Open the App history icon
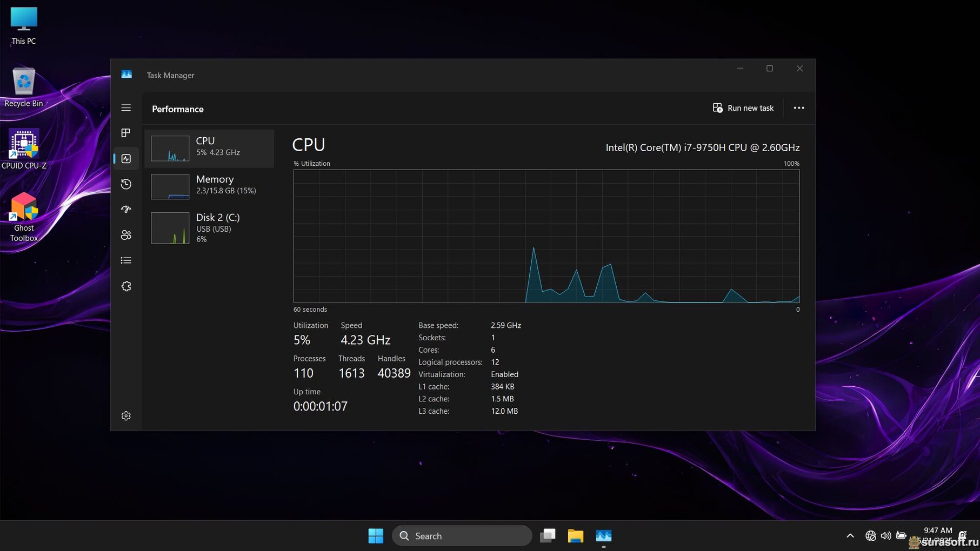This screenshot has width=980, height=551. tap(126, 184)
